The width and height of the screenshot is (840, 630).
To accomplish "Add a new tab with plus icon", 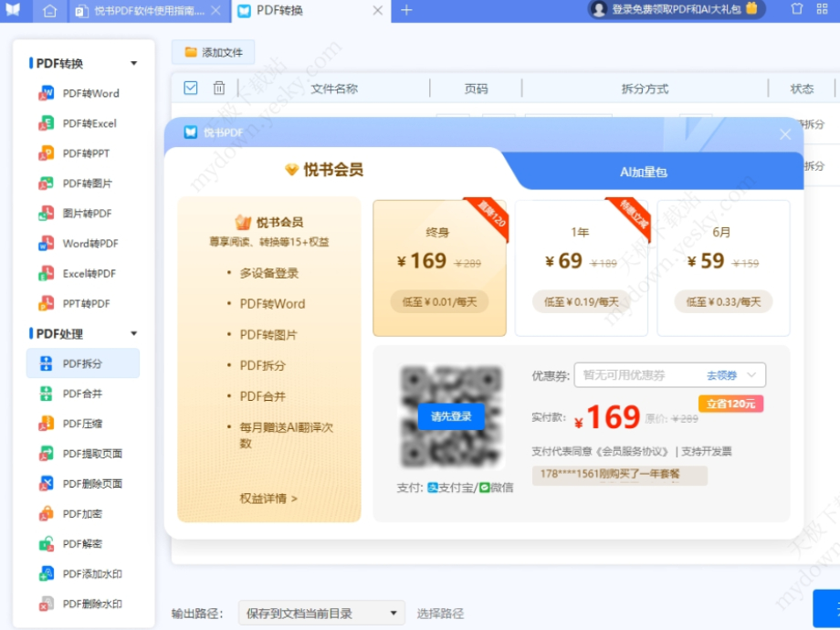I will [x=406, y=10].
